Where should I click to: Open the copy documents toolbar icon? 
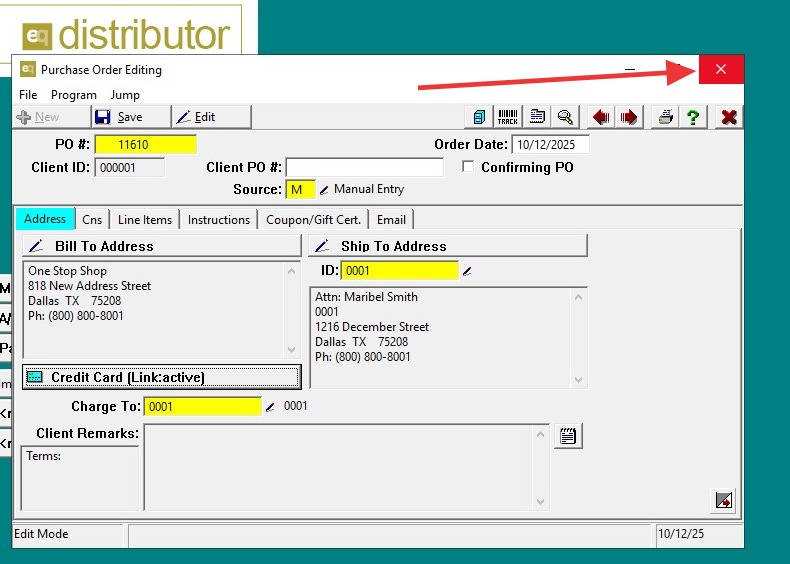(x=479, y=117)
